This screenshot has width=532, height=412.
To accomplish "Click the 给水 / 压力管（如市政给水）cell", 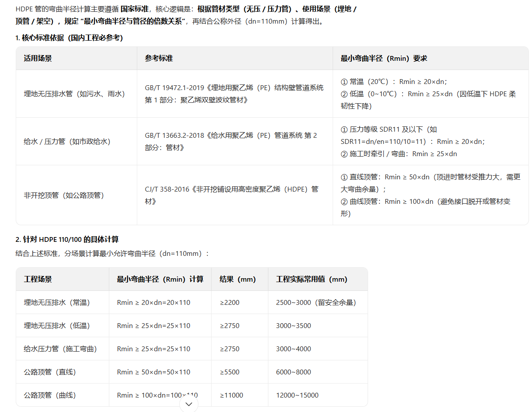I will (x=67, y=141).
